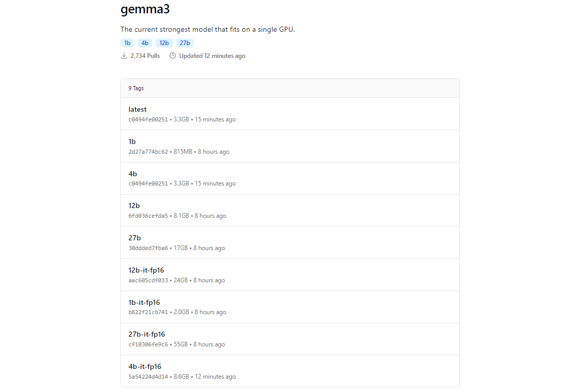Screen dimensions: 587x392
Task: Click hash 2d27a774bc62 under 1b
Action: coord(148,152)
